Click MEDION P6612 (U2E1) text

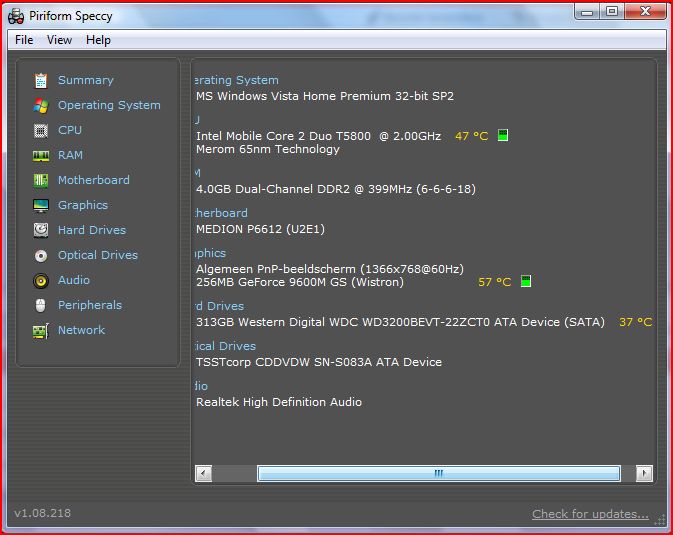(x=261, y=229)
